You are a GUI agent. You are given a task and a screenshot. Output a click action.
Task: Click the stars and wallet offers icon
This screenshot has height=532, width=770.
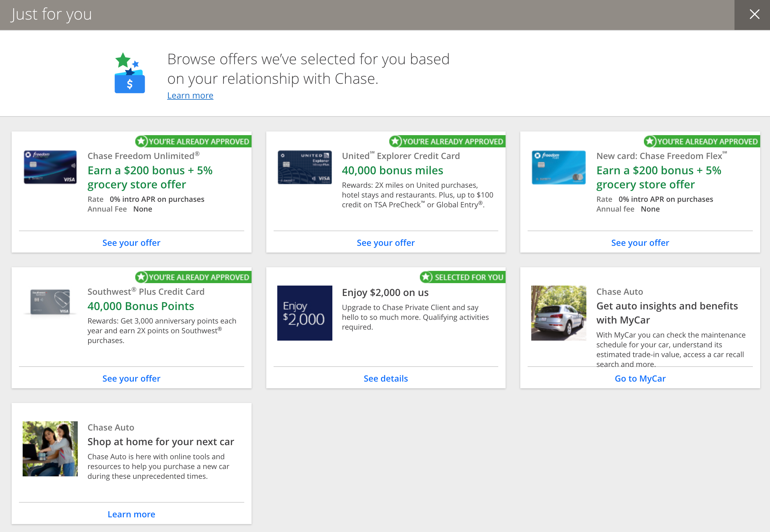point(130,73)
